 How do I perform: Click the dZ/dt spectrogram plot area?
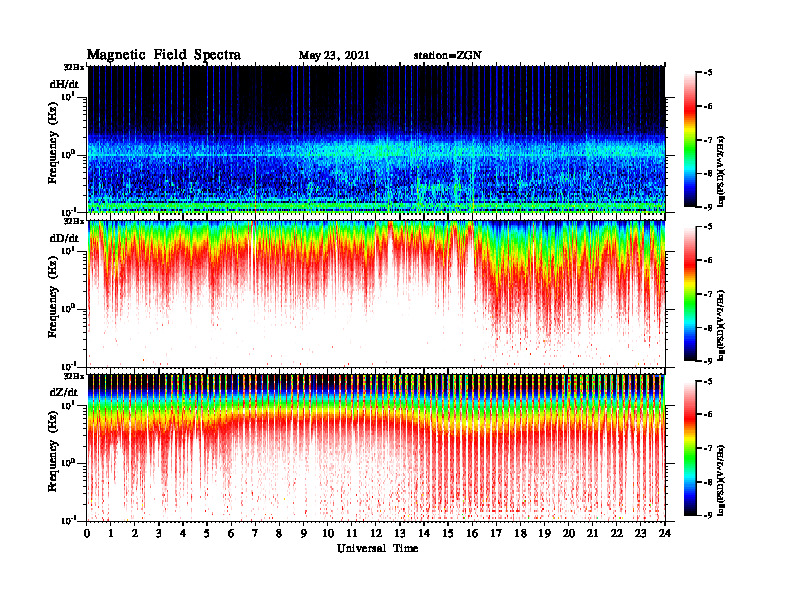[x=376, y=447]
